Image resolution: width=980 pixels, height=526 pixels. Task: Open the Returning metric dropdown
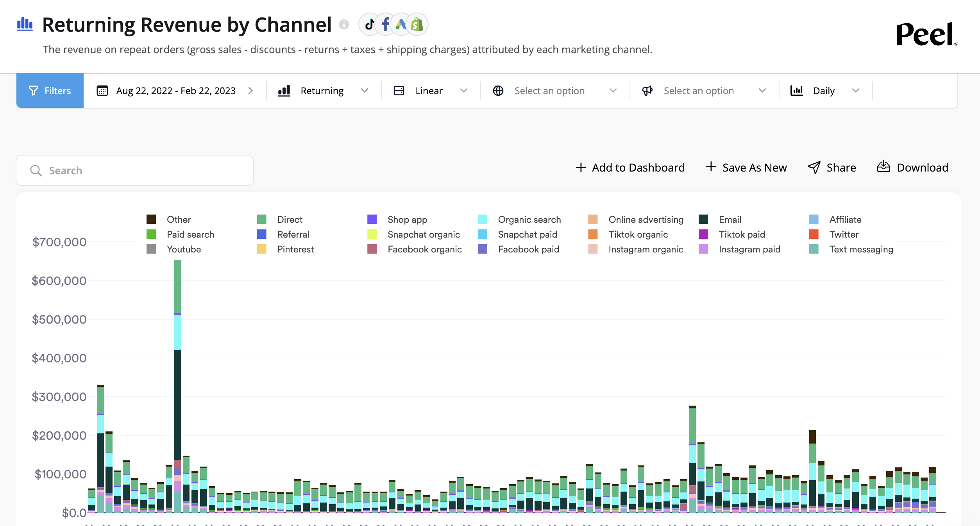[x=323, y=91]
